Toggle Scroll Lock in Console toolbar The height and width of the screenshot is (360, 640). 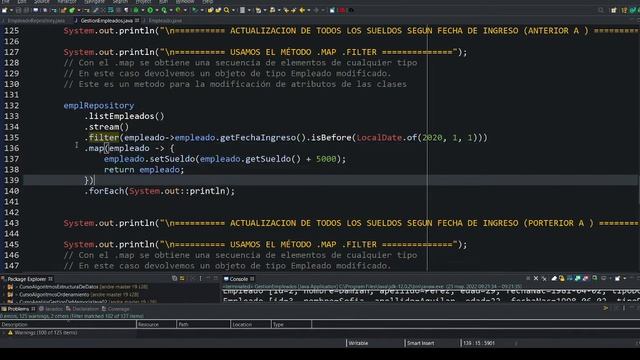(562, 278)
